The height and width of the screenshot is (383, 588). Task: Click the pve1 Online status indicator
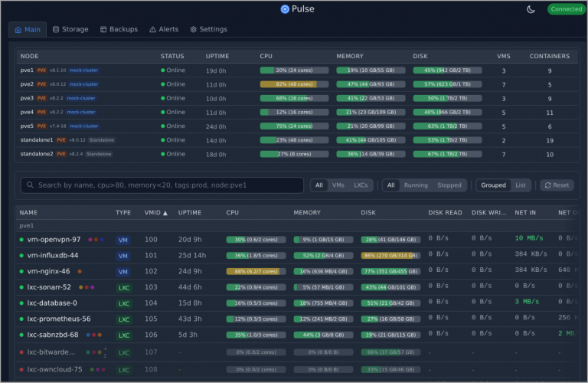click(x=173, y=70)
